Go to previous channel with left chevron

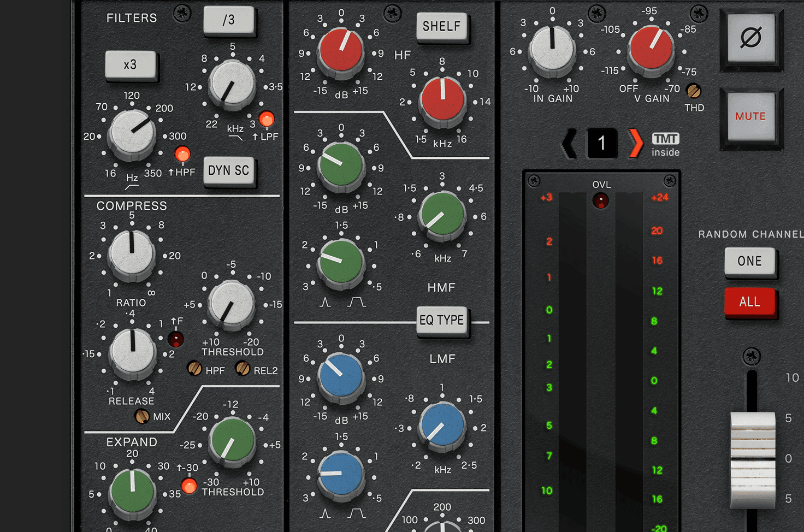(570, 143)
